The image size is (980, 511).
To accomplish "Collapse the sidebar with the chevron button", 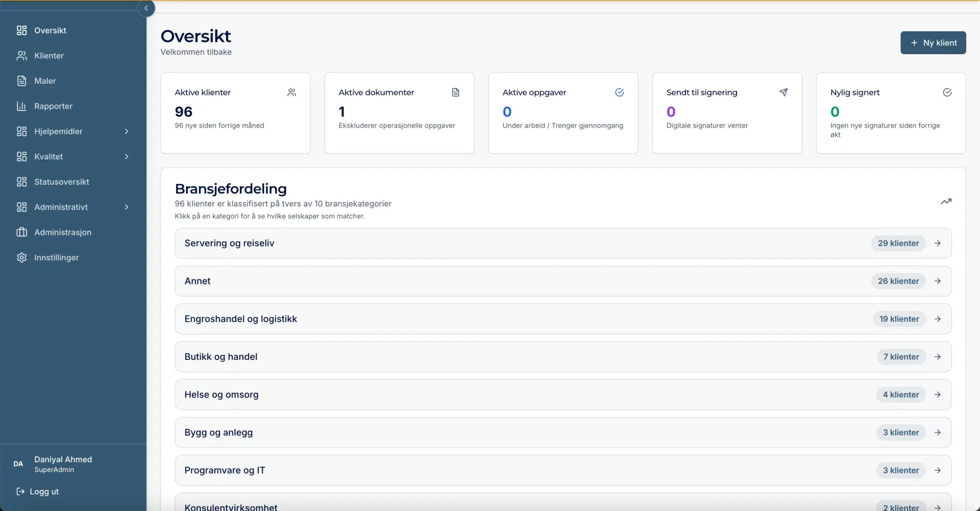I will tap(146, 8).
